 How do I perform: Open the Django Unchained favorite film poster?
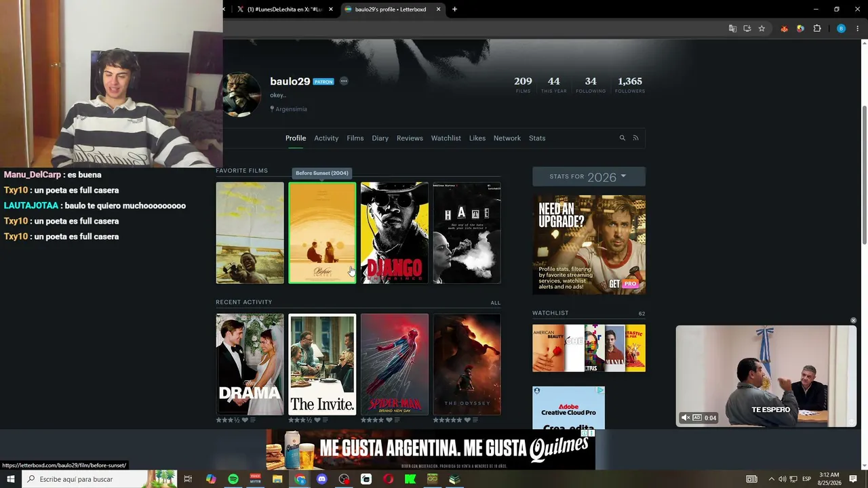395,232
